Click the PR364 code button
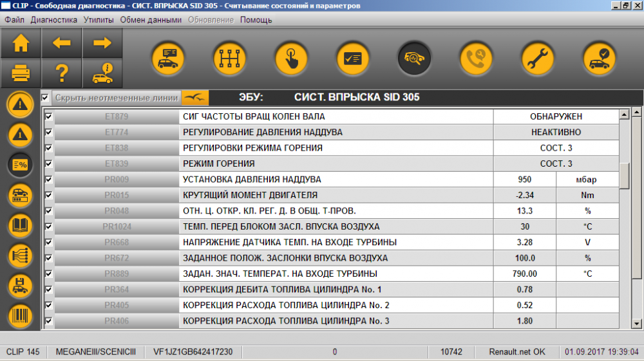The height and width of the screenshot is (361, 644). pos(117,290)
